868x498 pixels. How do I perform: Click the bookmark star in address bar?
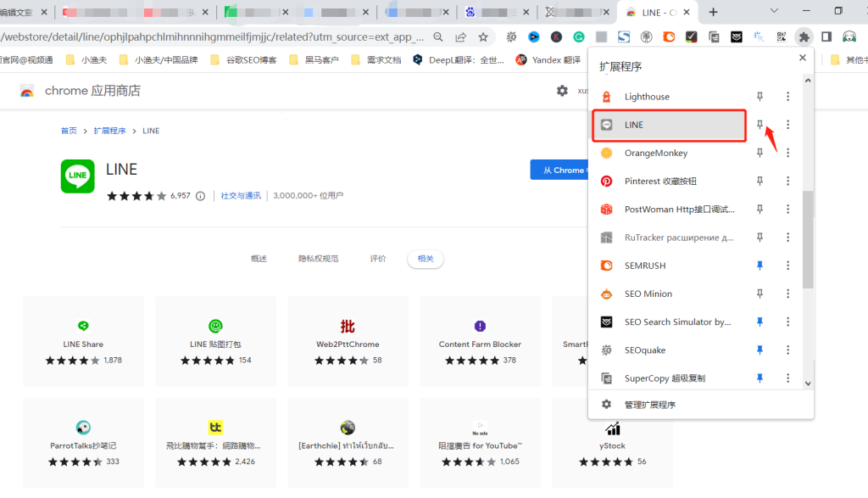click(483, 37)
